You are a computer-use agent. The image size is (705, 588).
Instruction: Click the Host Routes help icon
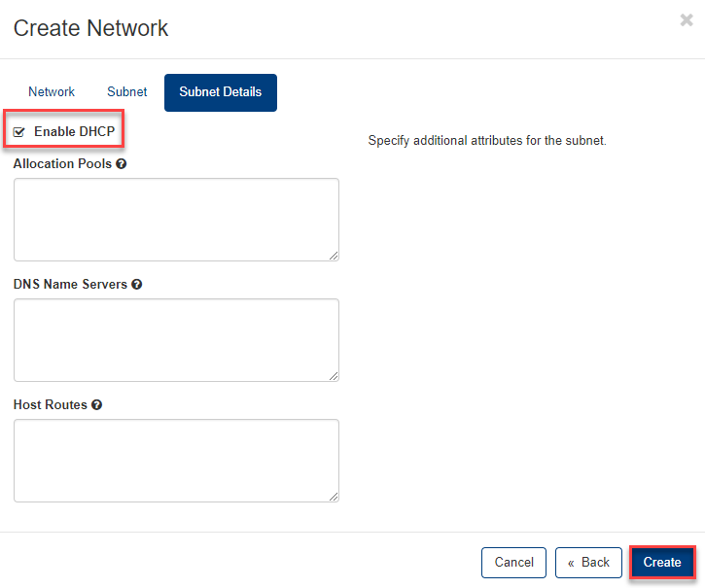tap(97, 405)
